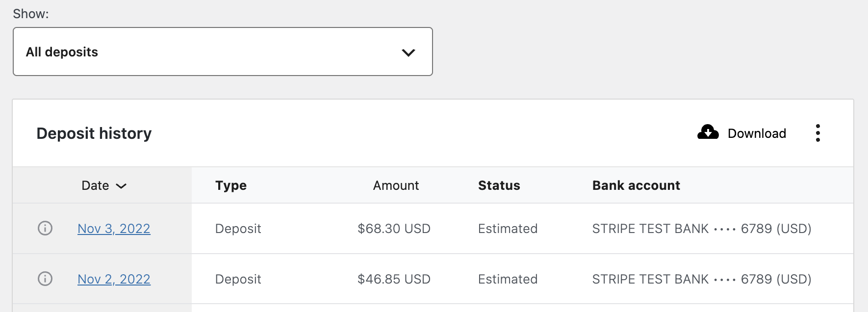Click the chevron arrow in the Show dropdown
Screen dimensions: 868x312
[408, 52]
